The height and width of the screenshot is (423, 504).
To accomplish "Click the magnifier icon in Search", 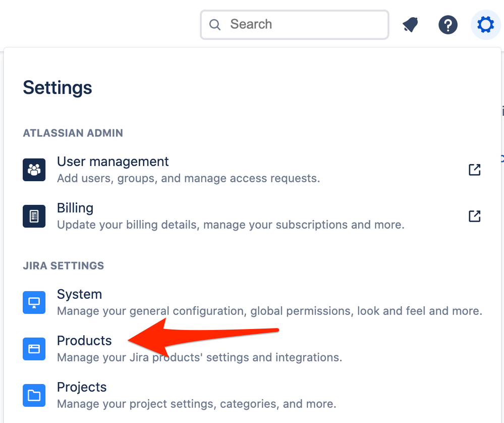I will (x=215, y=24).
